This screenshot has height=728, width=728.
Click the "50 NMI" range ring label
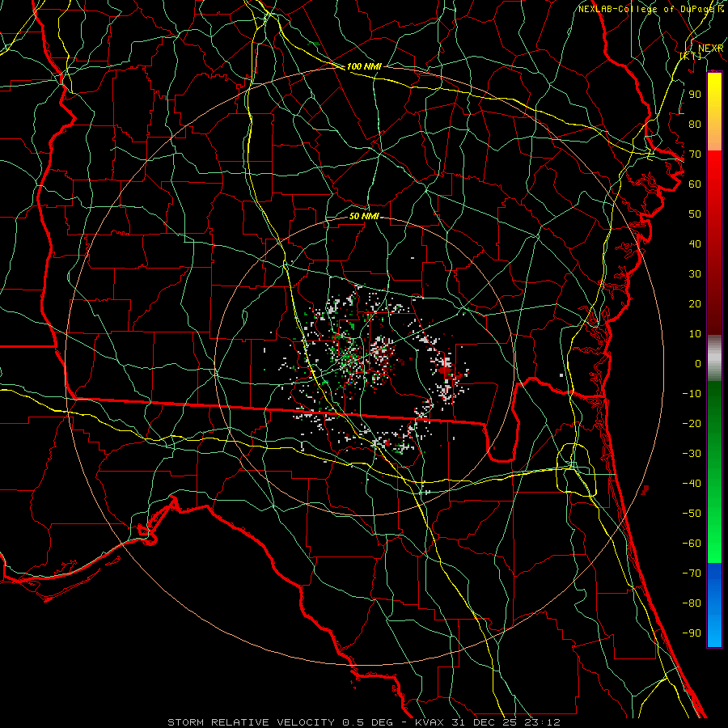pyautogui.click(x=364, y=216)
